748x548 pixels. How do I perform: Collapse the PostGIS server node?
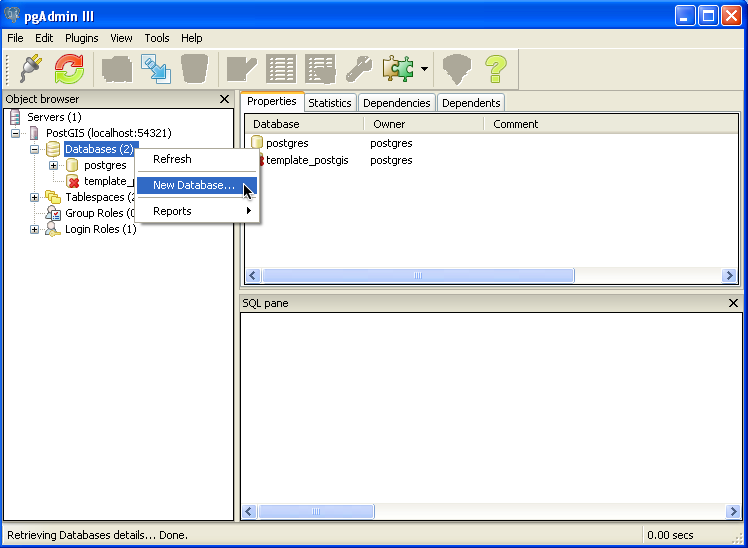click(x=16, y=134)
